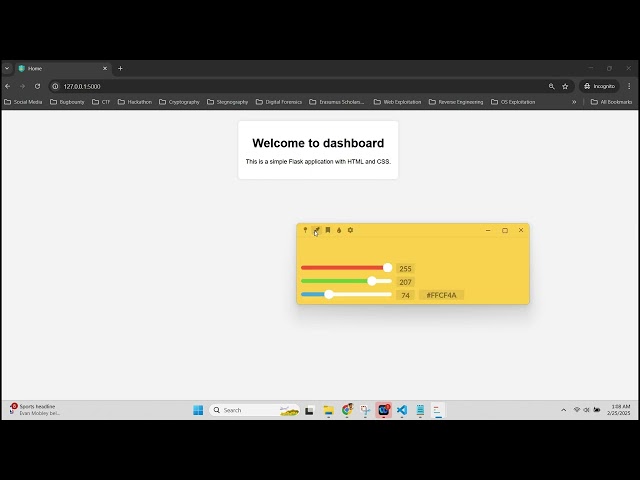Pin the color picker window on top
The height and width of the screenshot is (480, 640).
point(305,230)
